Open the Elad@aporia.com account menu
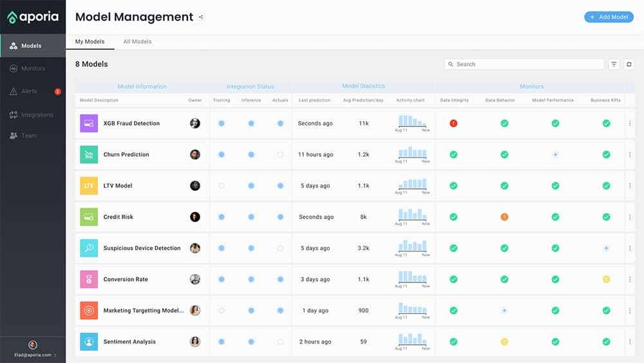Viewport: 644px width, 363px height. pos(35,355)
